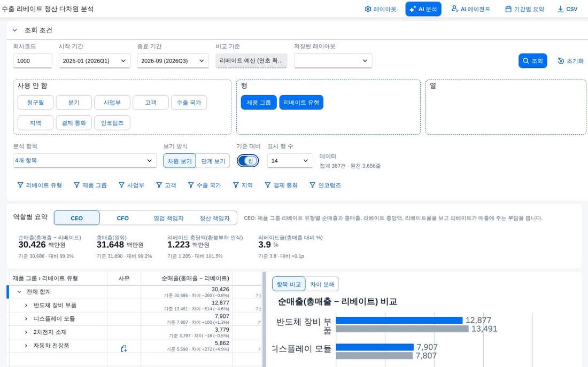The height and width of the screenshot is (367, 588).
Task: Select the 지역 dimension chip
Action: point(35,122)
